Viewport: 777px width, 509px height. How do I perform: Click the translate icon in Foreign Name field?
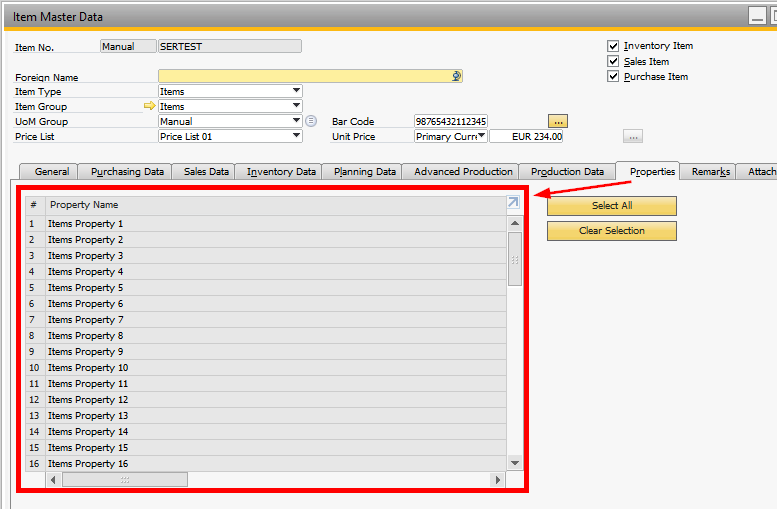tap(456, 76)
